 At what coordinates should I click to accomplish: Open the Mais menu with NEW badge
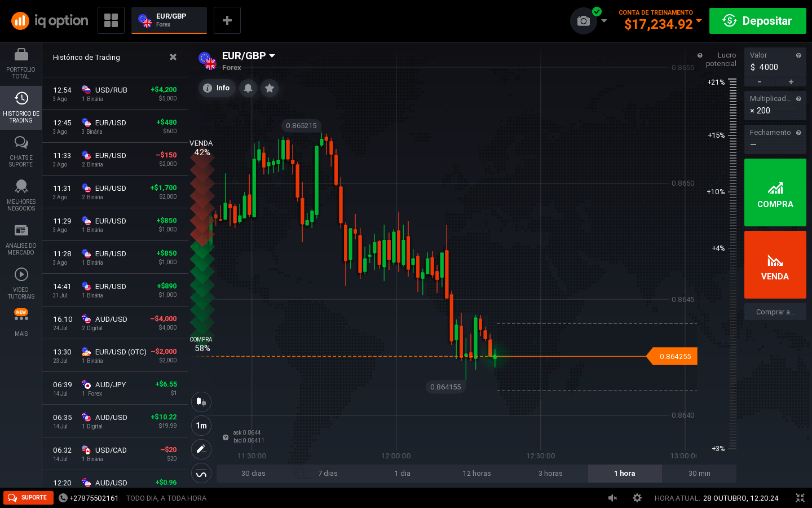(21, 323)
